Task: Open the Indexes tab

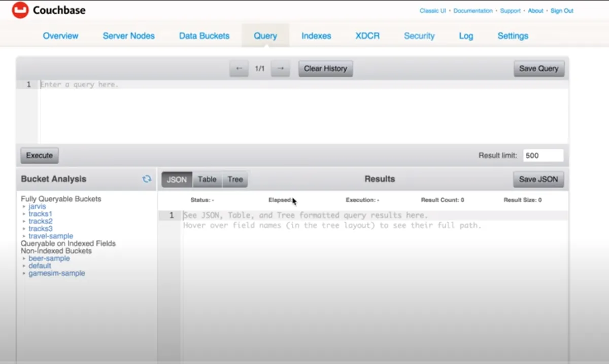Action: [316, 36]
